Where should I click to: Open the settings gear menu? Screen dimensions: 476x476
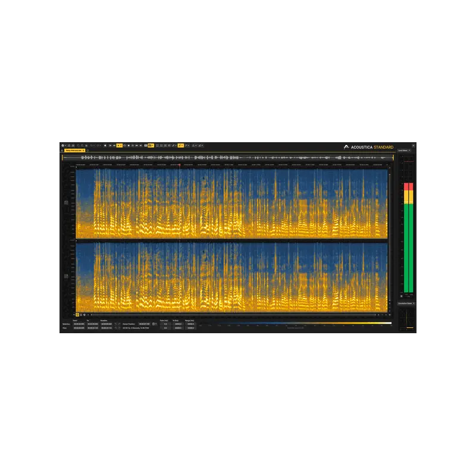63,146
